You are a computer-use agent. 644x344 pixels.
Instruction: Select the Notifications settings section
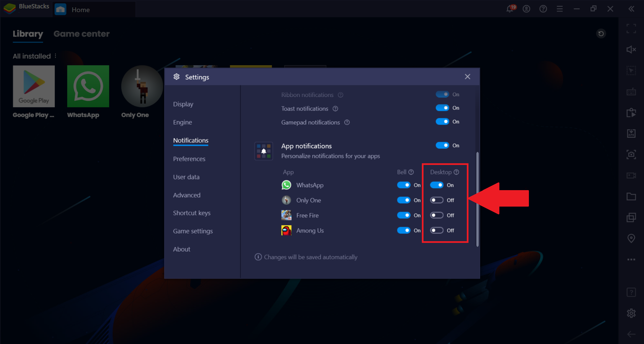(191, 140)
